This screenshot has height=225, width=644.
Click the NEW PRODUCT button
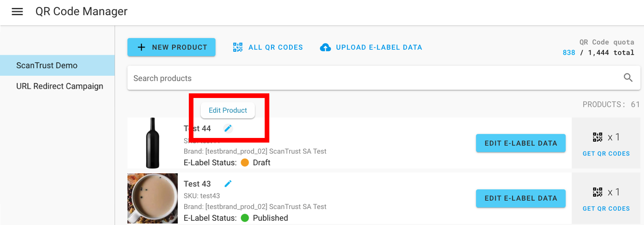pyautogui.click(x=172, y=47)
